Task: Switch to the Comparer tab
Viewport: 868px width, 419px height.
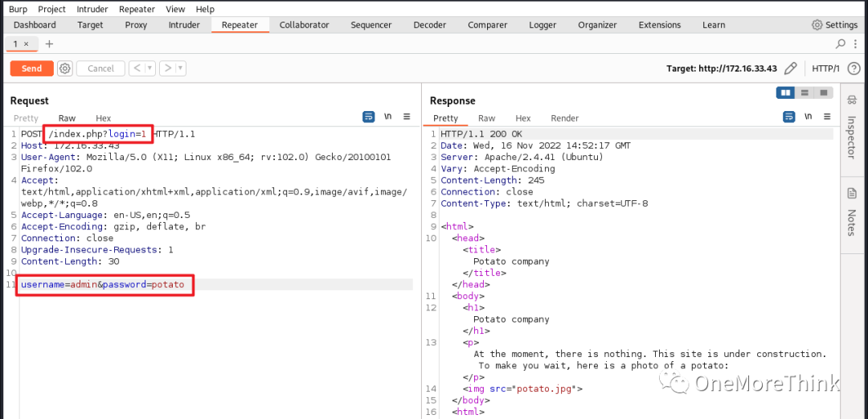Action: tap(488, 25)
